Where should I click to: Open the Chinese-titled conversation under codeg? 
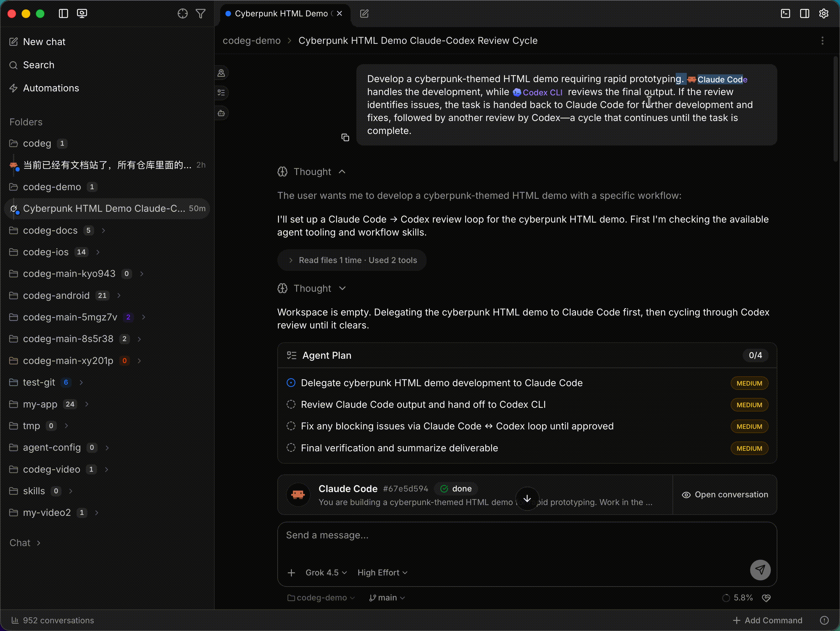click(x=107, y=165)
